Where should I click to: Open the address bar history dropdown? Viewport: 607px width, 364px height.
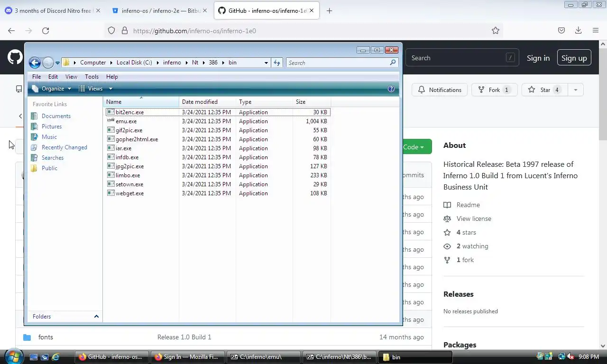(x=266, y=63)
